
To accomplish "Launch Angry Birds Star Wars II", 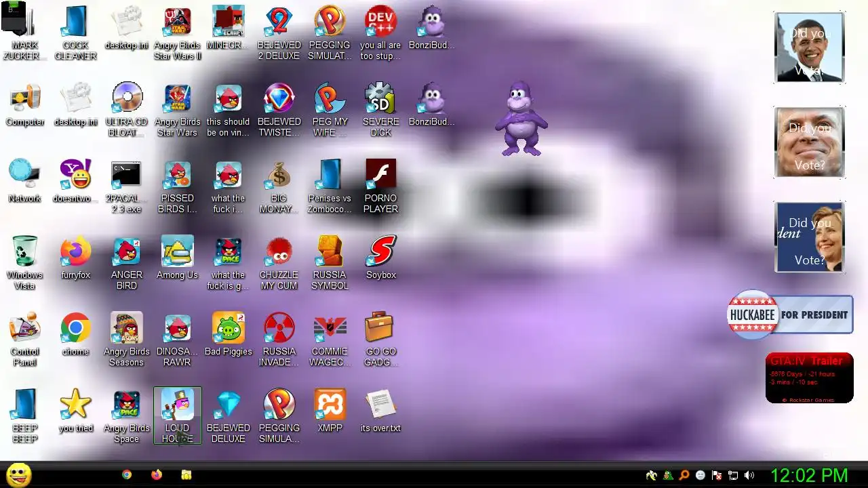I will click(x=178, y=34).
